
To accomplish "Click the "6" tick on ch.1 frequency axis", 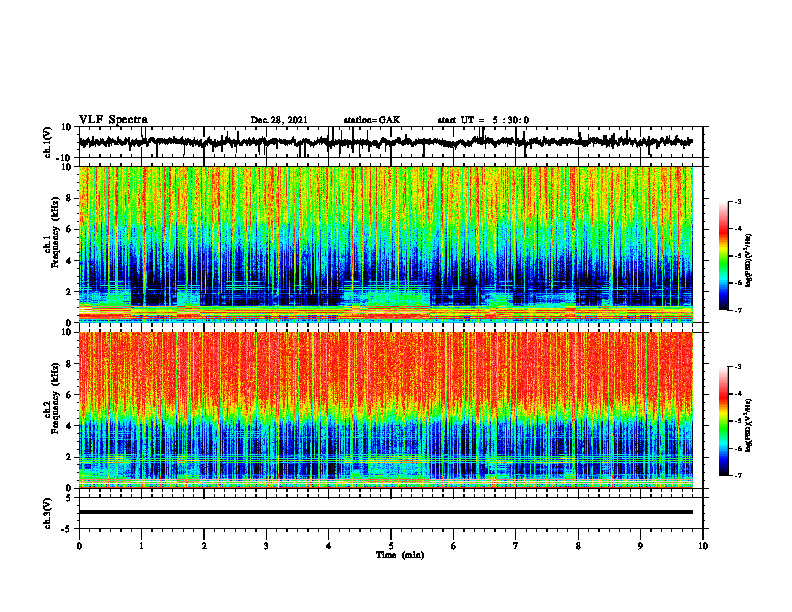I will pyautogui.click(x=69, y=229).
